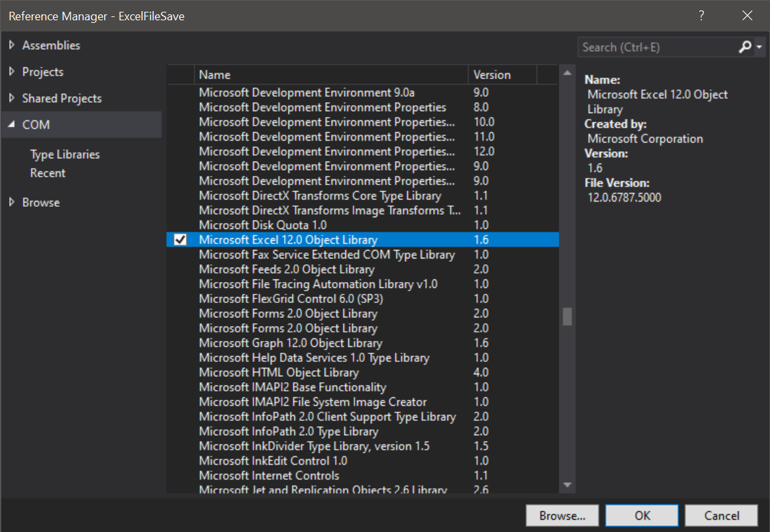Select Microsoft InfoPath 2.0 Client Support Type Library

pyautogui.click(x=362, y=417)
